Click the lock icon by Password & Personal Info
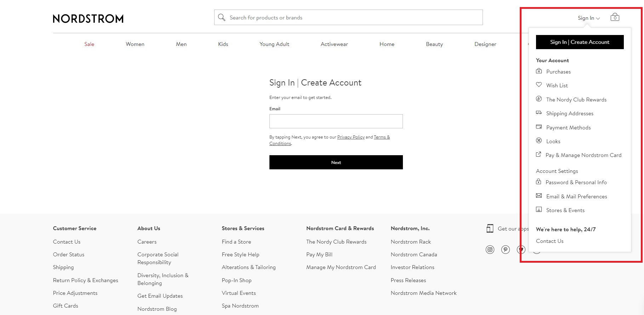Viewport: 644px width, 315px height. pos(538,182)
